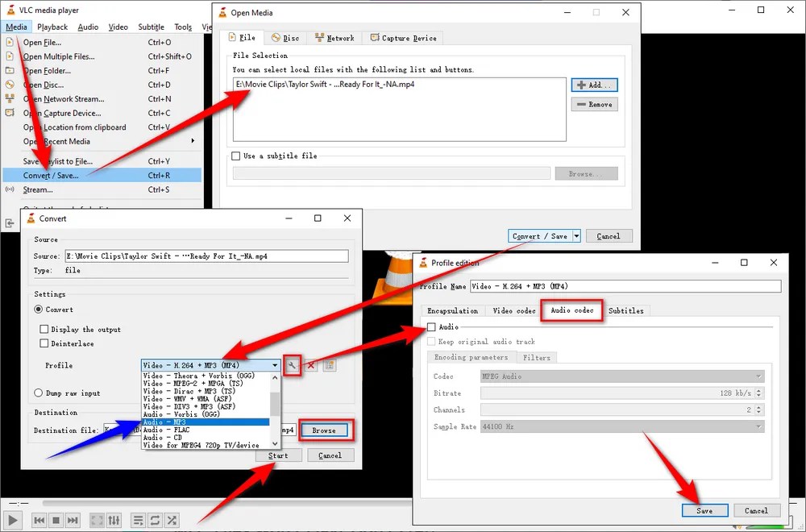Click the Source path field in Convert
Viewport: 806px width, 532px height.
click(206, 256)
